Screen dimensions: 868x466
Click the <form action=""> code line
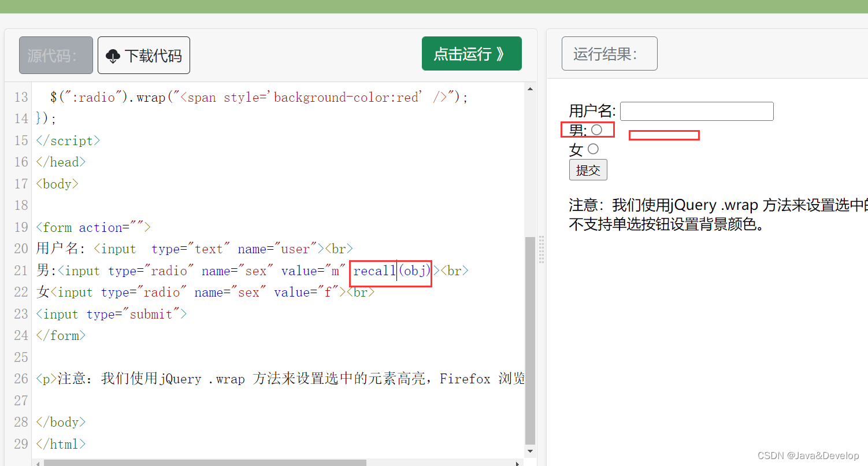point(93,227)
